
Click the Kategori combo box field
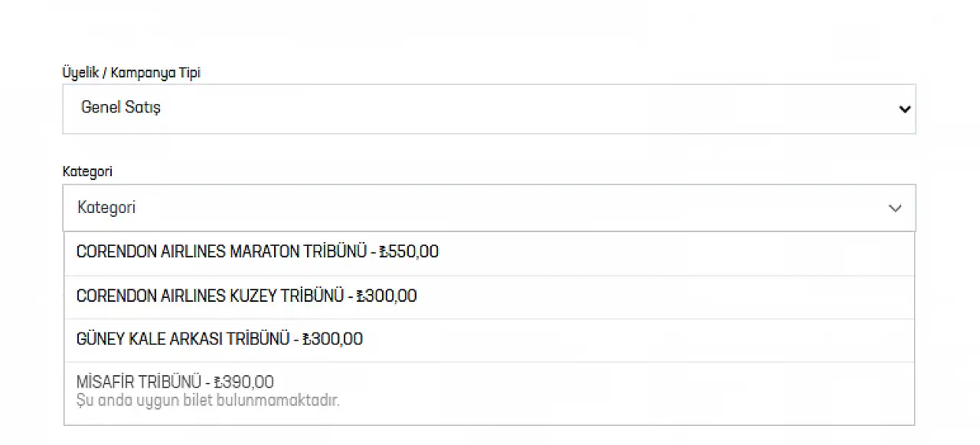click(475, 208)
